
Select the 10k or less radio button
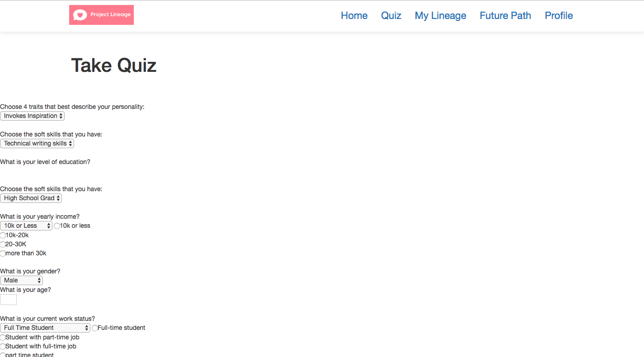pos(57,226)
